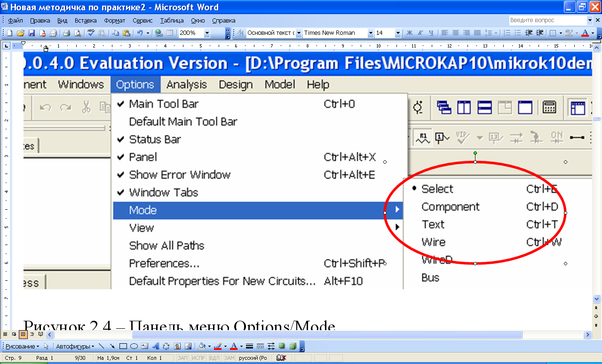Toggle ИСПР track changes in status bar
Viewport: 602px width, 364px height.
198,358
